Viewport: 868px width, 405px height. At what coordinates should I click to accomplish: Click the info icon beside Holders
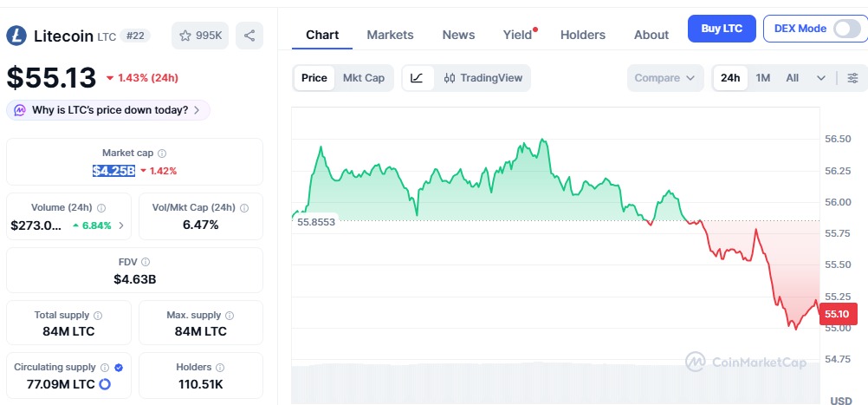coord(220,368)
